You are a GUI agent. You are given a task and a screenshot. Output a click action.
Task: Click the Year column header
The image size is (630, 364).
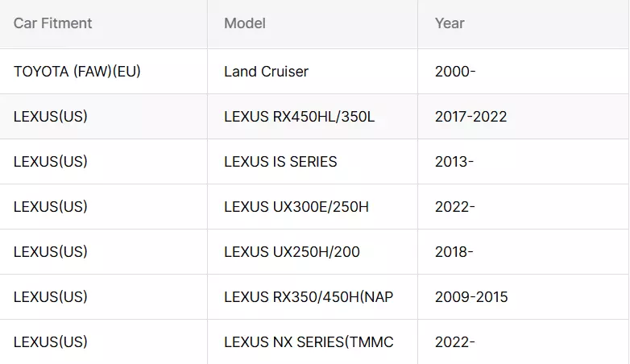[450, 23]
